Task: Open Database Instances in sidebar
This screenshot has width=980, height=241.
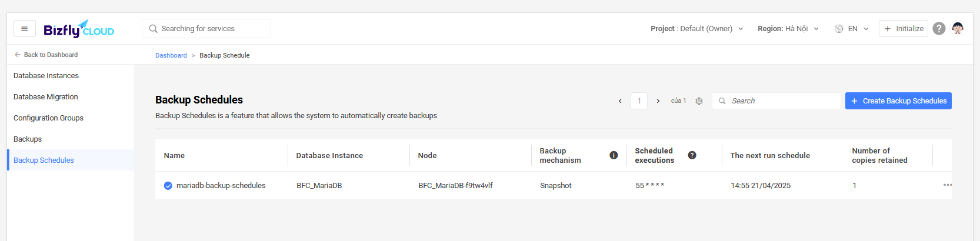Action: pos(46,76)
